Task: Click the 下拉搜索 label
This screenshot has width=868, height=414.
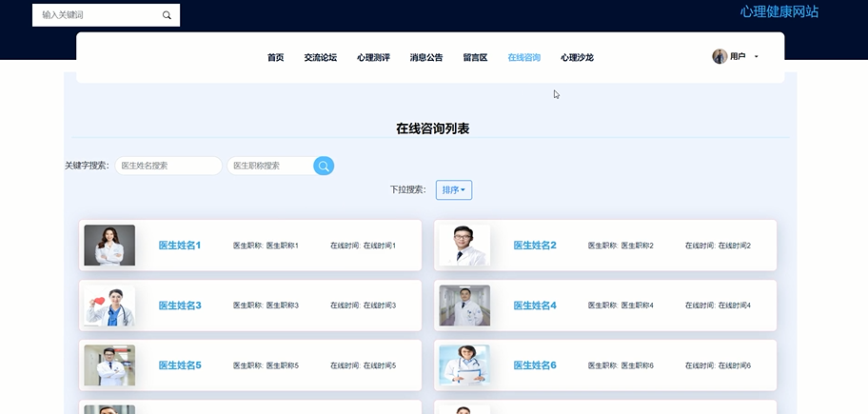Action: coord(408,189)
